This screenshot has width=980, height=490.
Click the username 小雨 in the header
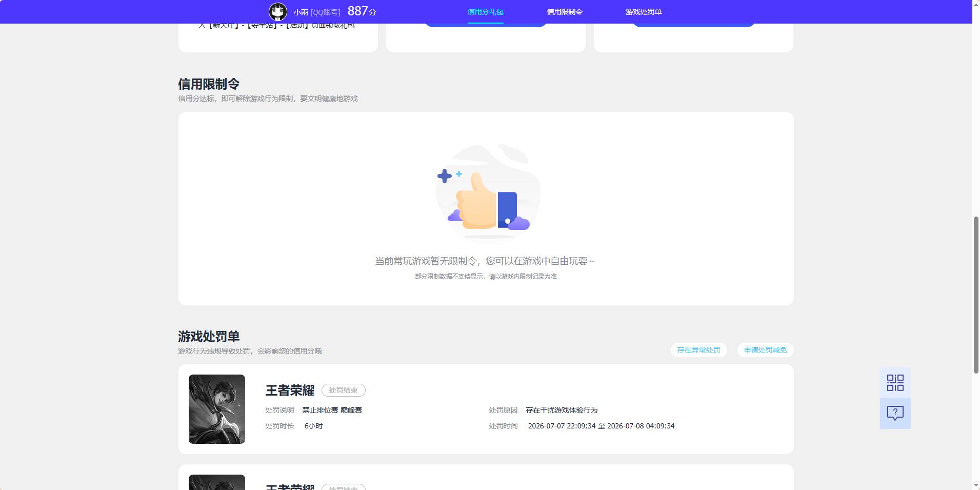(x=301, y=12)
